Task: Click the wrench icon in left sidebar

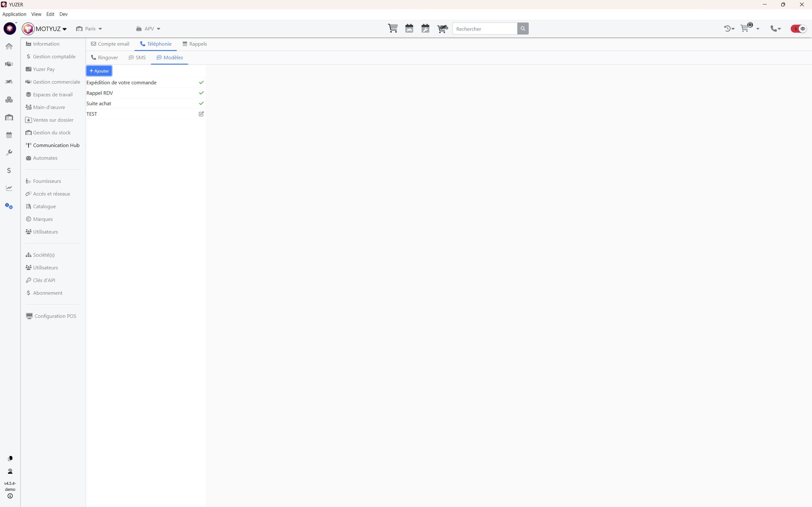Action: [x=9, y=152]
